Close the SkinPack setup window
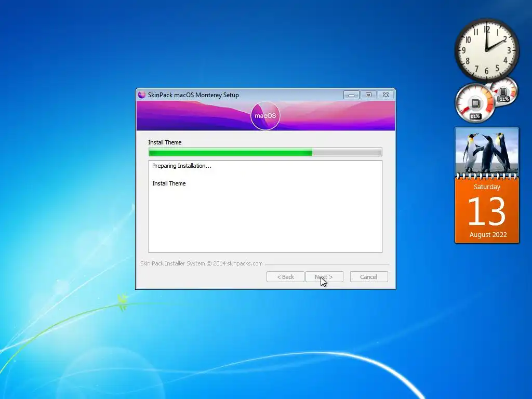The width and height of the screenshot is (532, 399). point(386,95)
